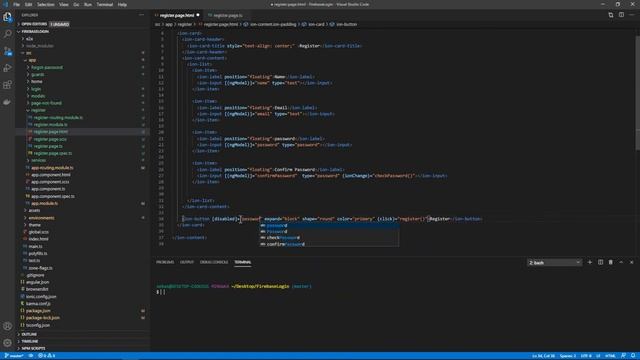Kill the terminal with trash icon
The width and height of the screenshot is (640, 360).
tap(611, 262)
